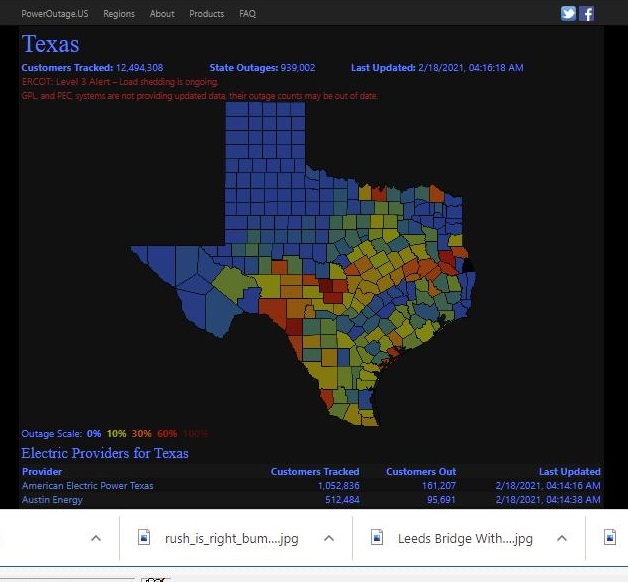Open the Twitter icon link
Screen dimensions: 628x582
pyautogui.click(x=568, y=14)
